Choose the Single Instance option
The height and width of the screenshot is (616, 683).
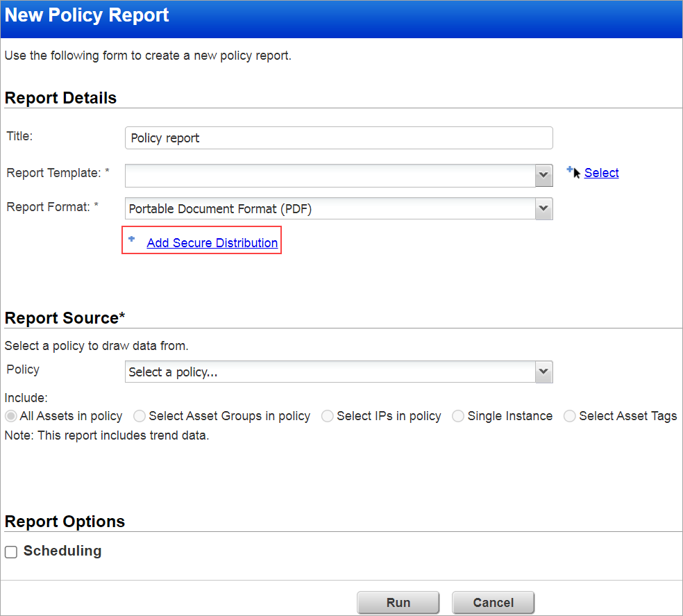[x=458, y=416]
